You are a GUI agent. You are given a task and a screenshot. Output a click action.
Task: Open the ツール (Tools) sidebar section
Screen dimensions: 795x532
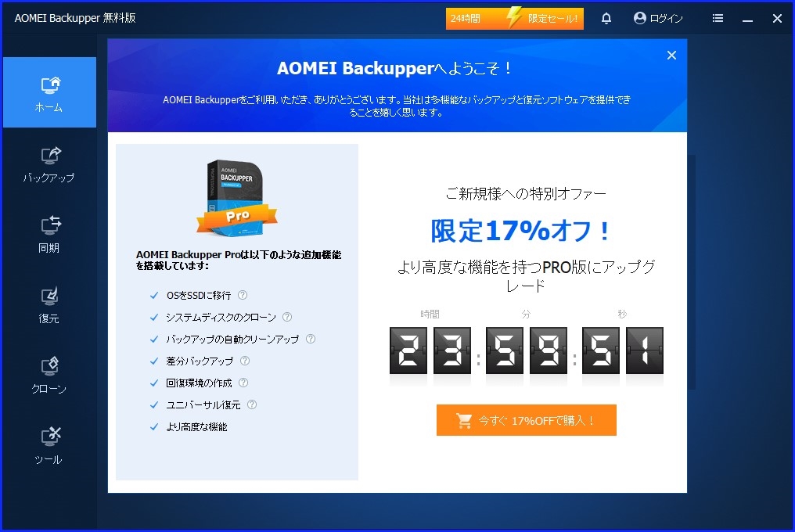[x=50, y=446]
